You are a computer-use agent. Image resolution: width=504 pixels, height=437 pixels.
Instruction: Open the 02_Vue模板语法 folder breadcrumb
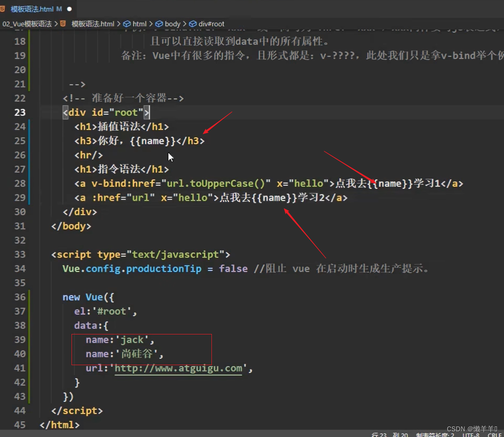[x=27, y=24]
